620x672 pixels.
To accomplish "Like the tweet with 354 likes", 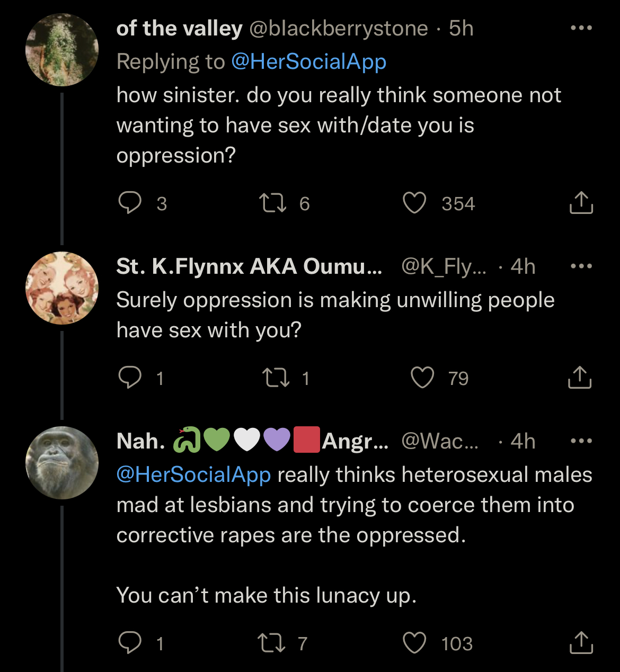I will pos(414,203).
